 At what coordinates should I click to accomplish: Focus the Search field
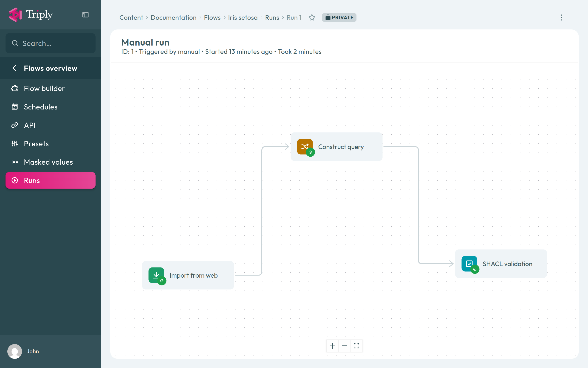(x=51, y=43)
